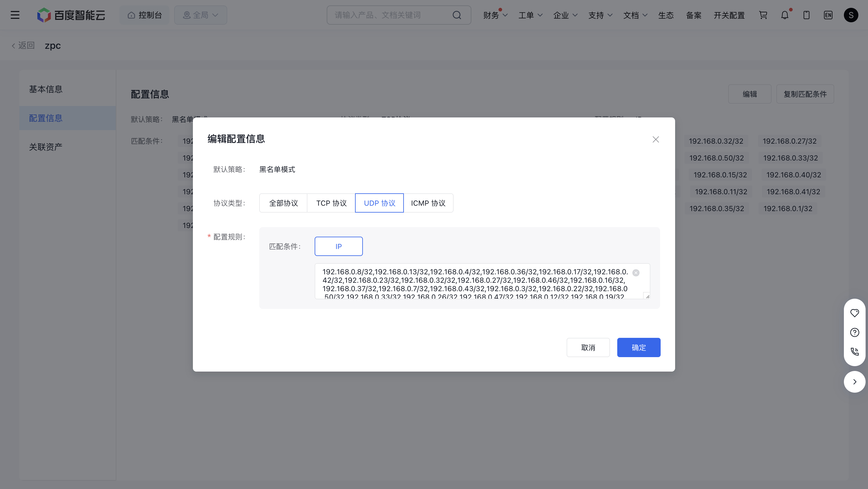
Task: Click the Baidu AI Cloud logo
Action: (71, 15)
